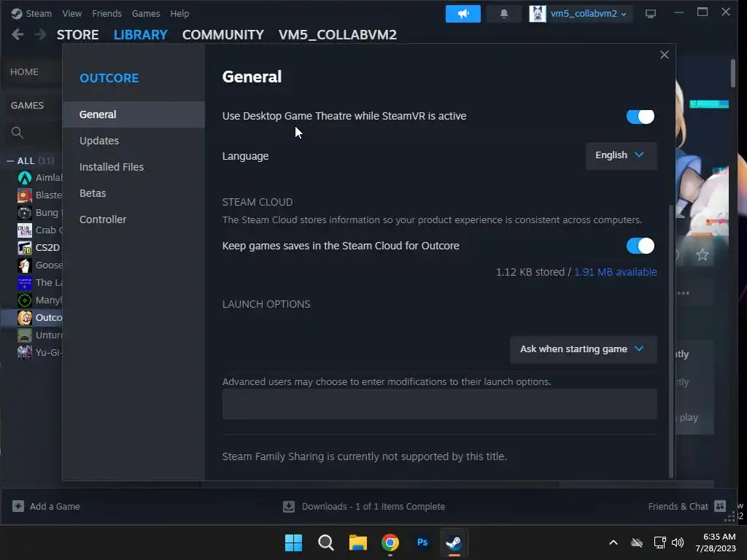Select the Bung game icon in library
The height and width of the screenshot is (560, 747).
24,213
